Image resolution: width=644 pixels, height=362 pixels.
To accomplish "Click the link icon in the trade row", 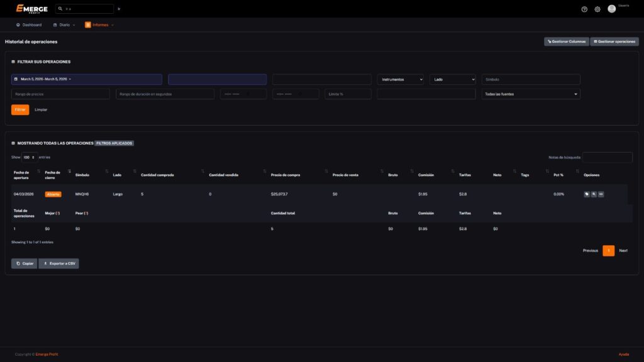I will coord(601,194).
